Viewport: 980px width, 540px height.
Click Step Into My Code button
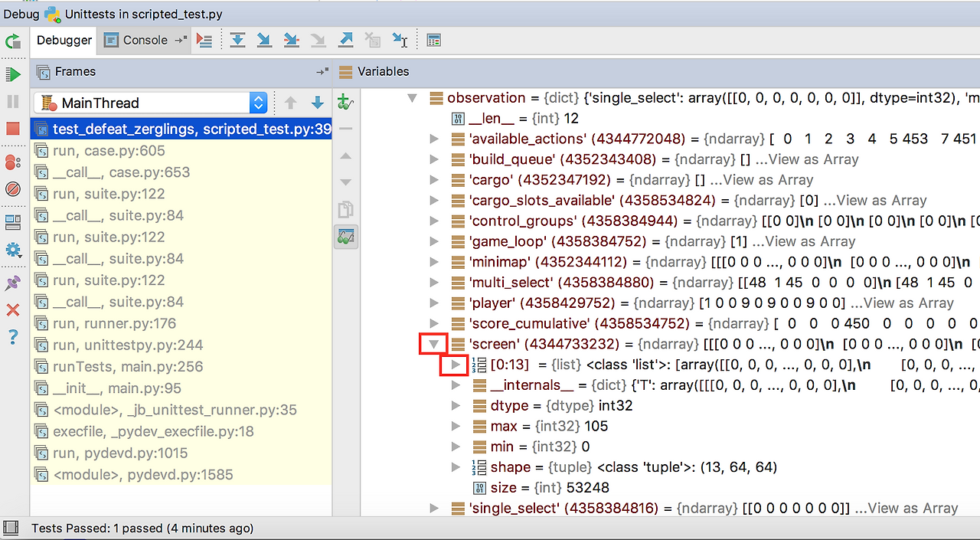click(x=291, y=41)
